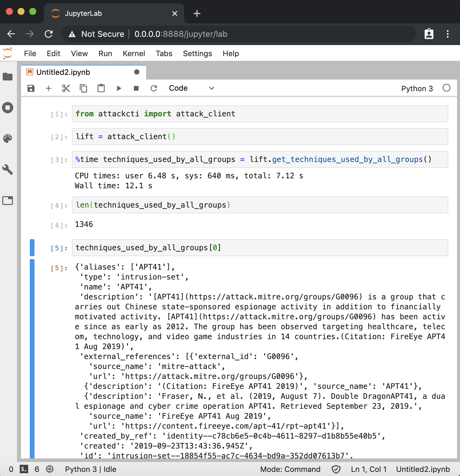Viewport: 460px width, 476px height.
Task: Click the 'name': 'APT41' output line
Action: pyautogui.click(x=116, y=287)
